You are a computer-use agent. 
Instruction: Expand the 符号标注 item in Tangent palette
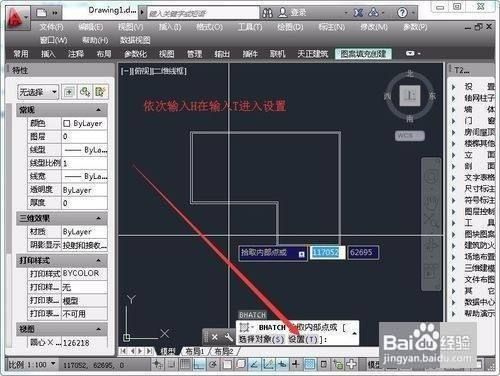point(454,200)
